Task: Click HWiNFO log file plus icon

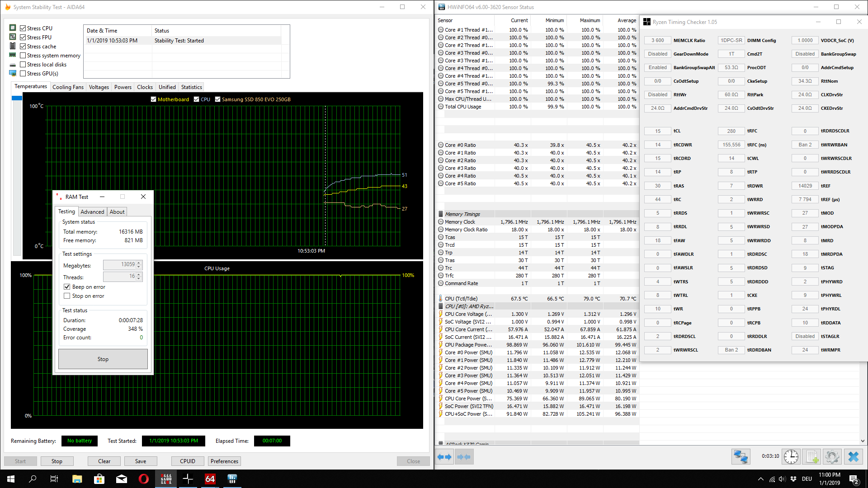Action: coord(812,457)
